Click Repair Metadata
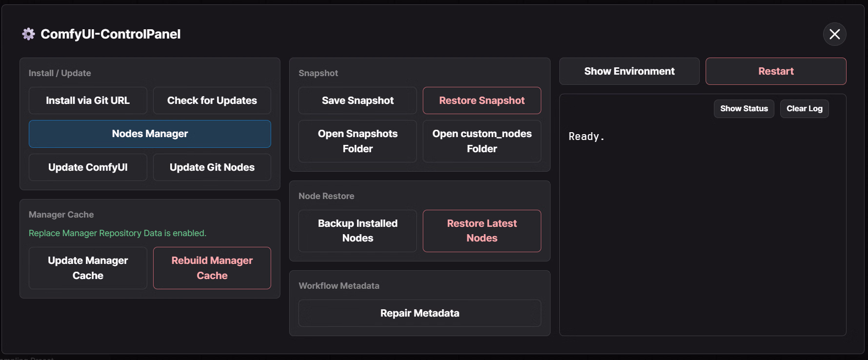868x360 pixels. pyautogui.click(x=420, y=313)
